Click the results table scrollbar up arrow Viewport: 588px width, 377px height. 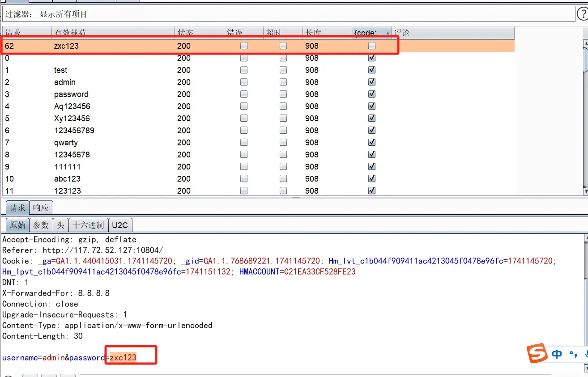click(585, 43)
